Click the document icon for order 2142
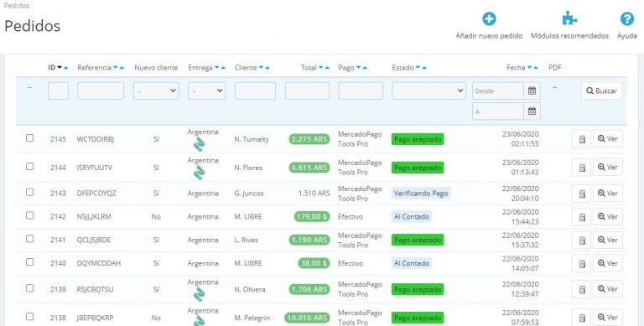This screenshot has height=326, width=644. 582,217
